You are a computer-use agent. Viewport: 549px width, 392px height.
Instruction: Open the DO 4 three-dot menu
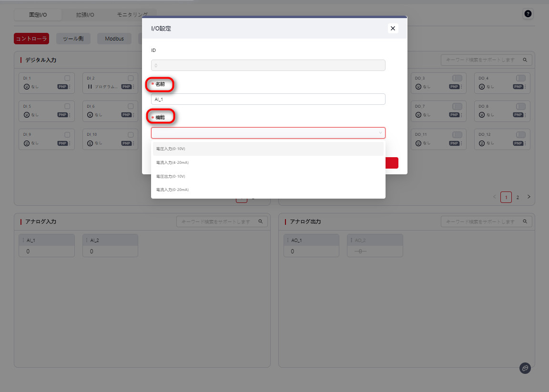[525, 87]
